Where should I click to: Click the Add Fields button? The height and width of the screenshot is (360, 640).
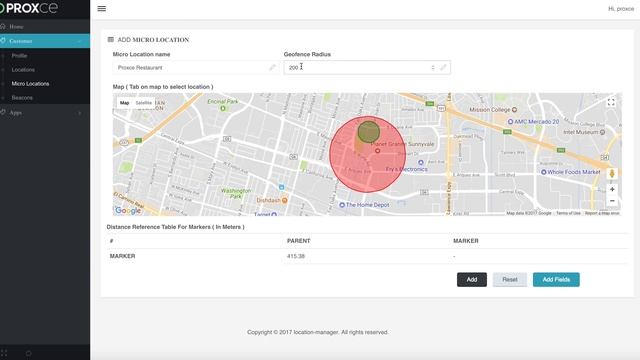[x=556, y=280]
